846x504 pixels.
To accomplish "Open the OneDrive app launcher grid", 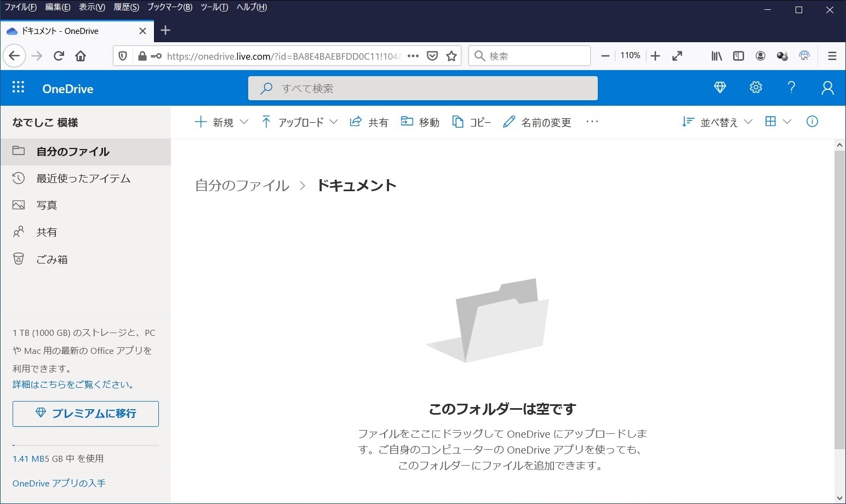I will click(x=18, y=88).
